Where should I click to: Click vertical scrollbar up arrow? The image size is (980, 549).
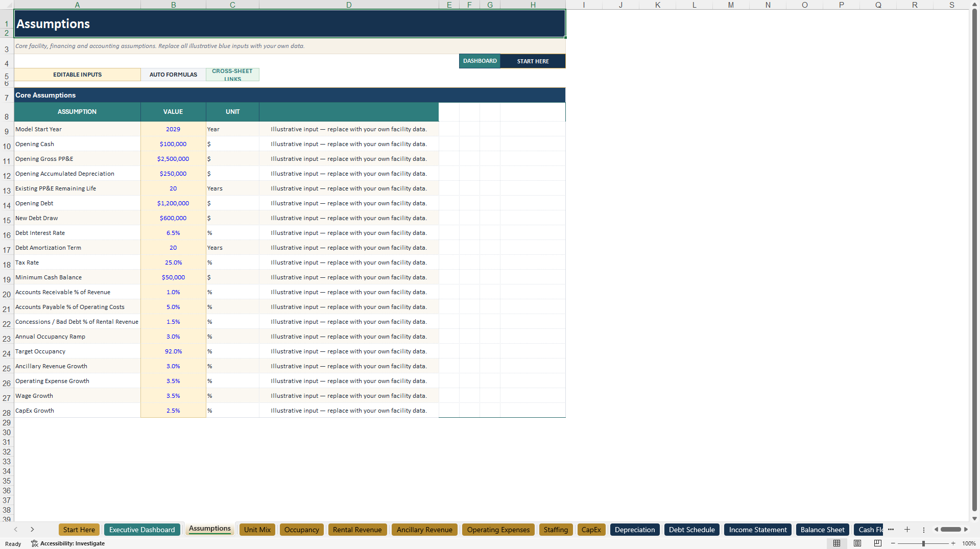coord(974,4)
